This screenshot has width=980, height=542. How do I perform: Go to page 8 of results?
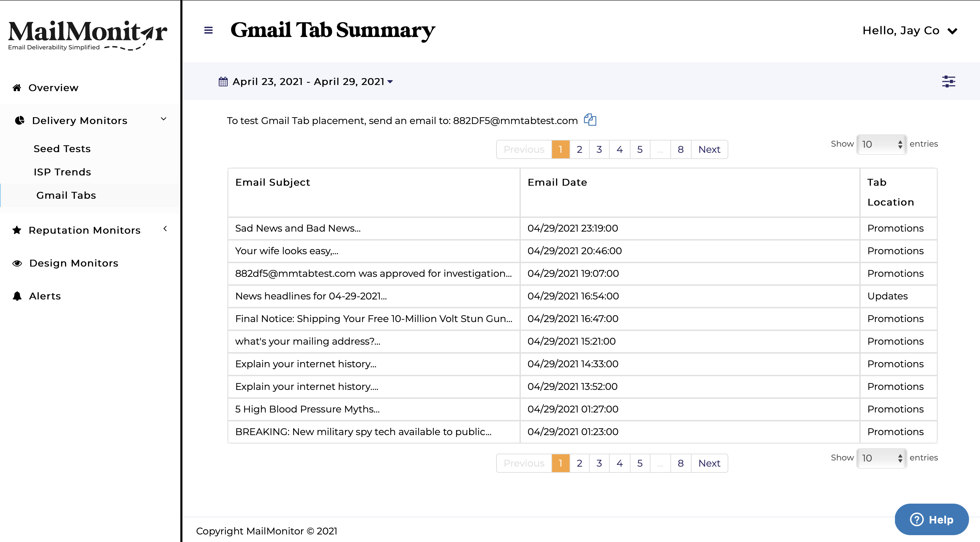(681, 149)
